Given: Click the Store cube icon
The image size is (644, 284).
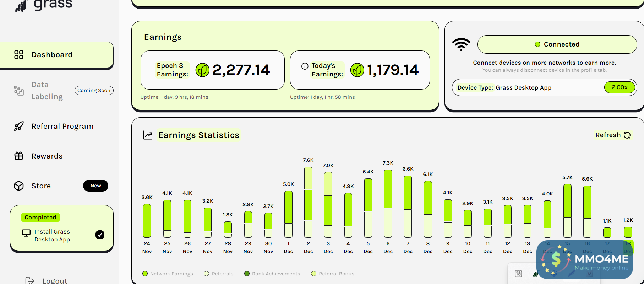Looking at the screenshot, I should (19, 186).
